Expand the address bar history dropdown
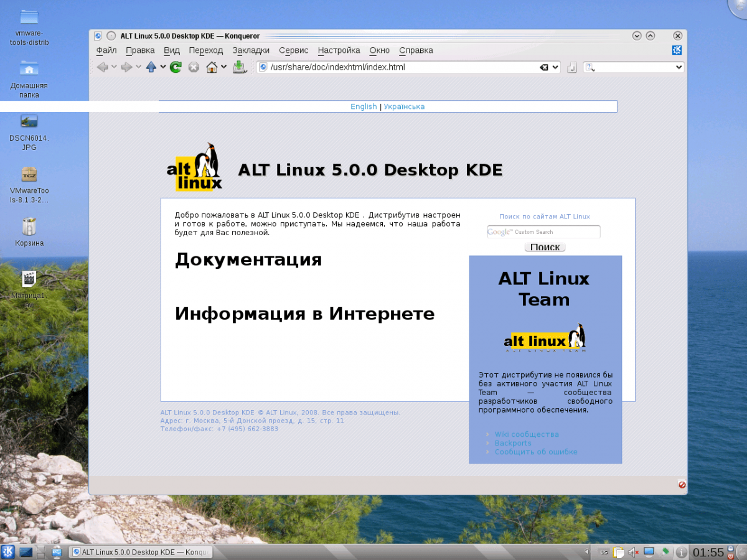 [x=555, y=67]
